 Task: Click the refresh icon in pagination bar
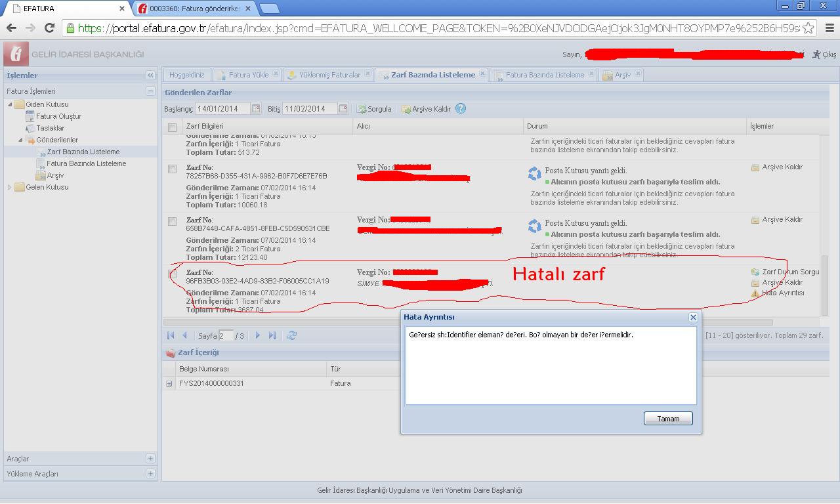[x=292, y=335]
